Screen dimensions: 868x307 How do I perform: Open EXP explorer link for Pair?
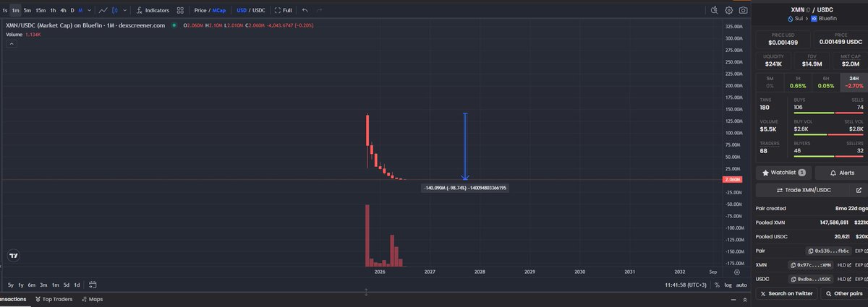(x=860, y=250)
